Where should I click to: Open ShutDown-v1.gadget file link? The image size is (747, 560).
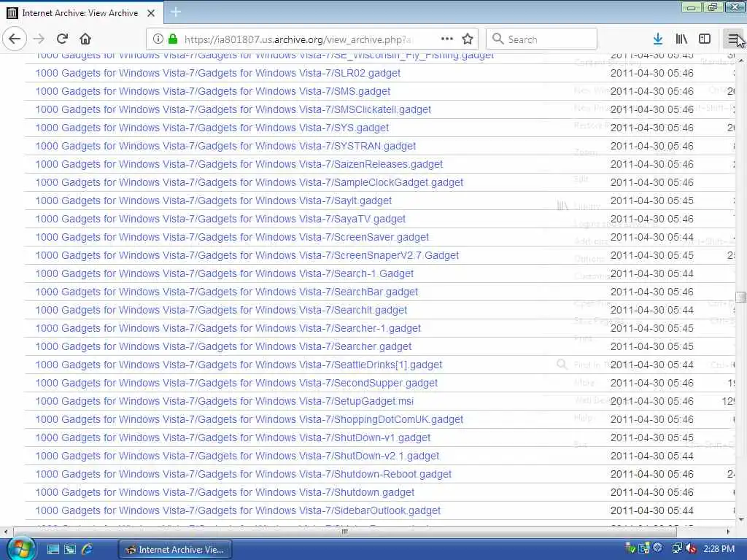click(x=233, y=437)
